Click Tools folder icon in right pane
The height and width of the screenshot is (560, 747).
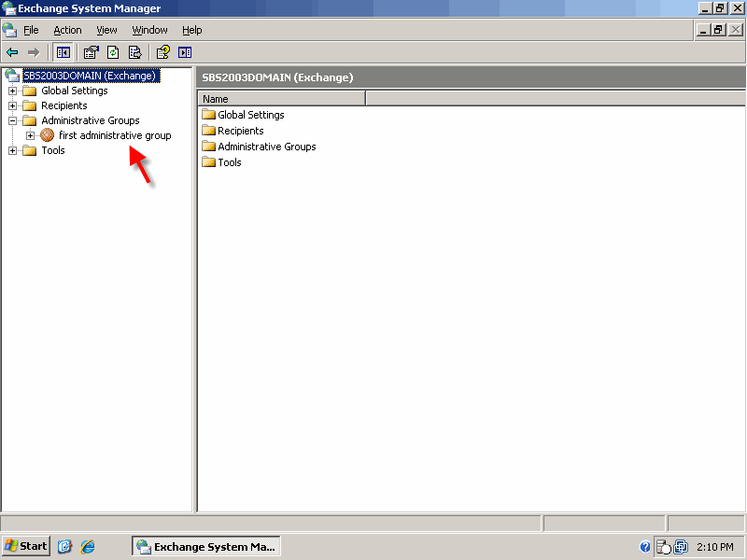point(208,161)
